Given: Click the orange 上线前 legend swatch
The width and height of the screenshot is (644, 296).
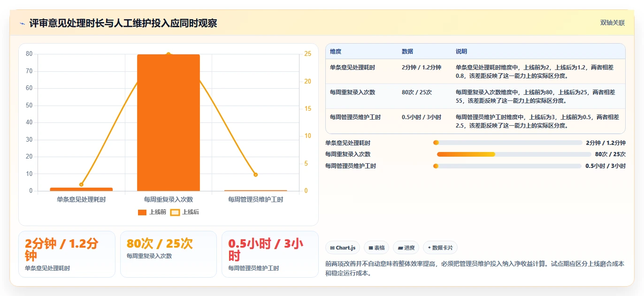Looking at the screenshot, I should click(142, 212).
